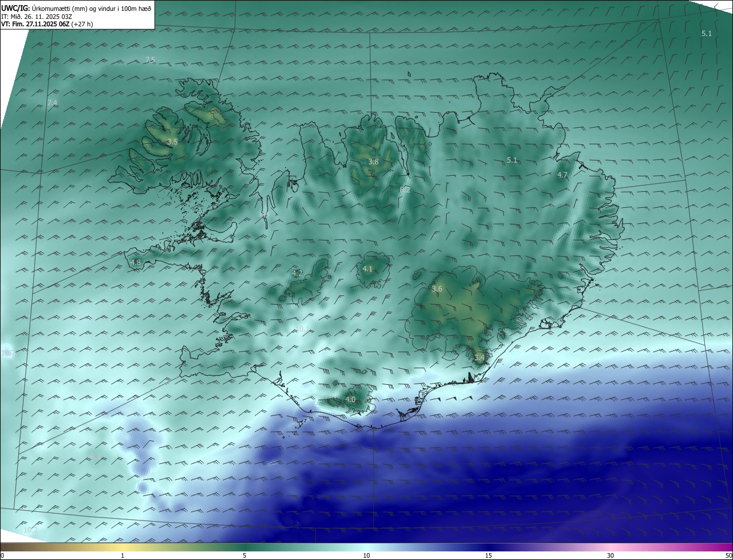Click the 7.4 value label
733x560 pixels.
[52, 102]
